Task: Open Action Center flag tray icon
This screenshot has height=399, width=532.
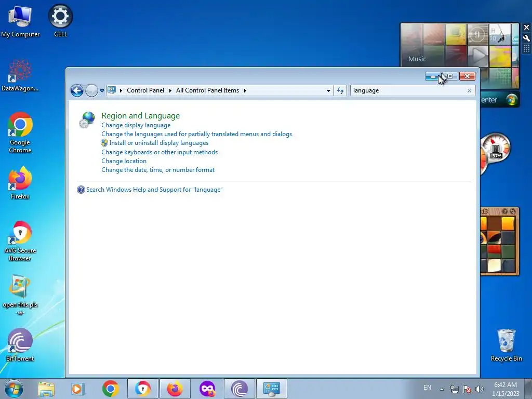Action: [x=467, y=389]
